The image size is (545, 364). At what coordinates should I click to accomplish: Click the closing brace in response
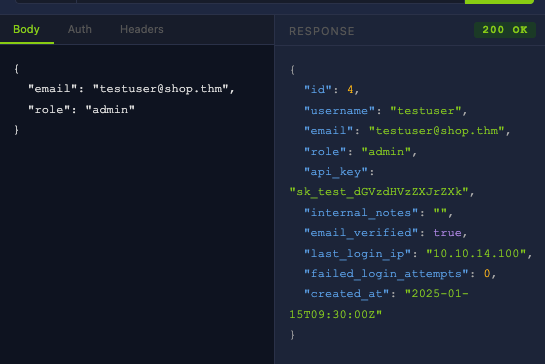[x=292, y=335]
